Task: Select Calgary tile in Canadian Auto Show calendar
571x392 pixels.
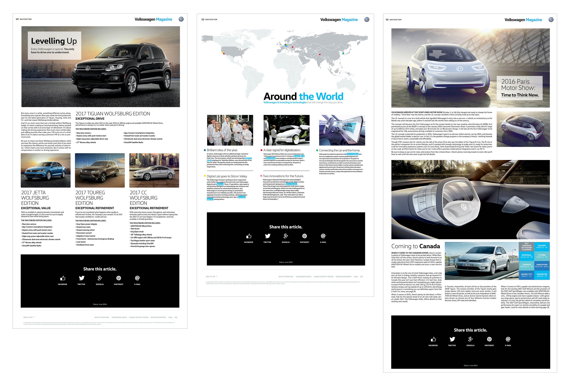Action: coord(542,247)
